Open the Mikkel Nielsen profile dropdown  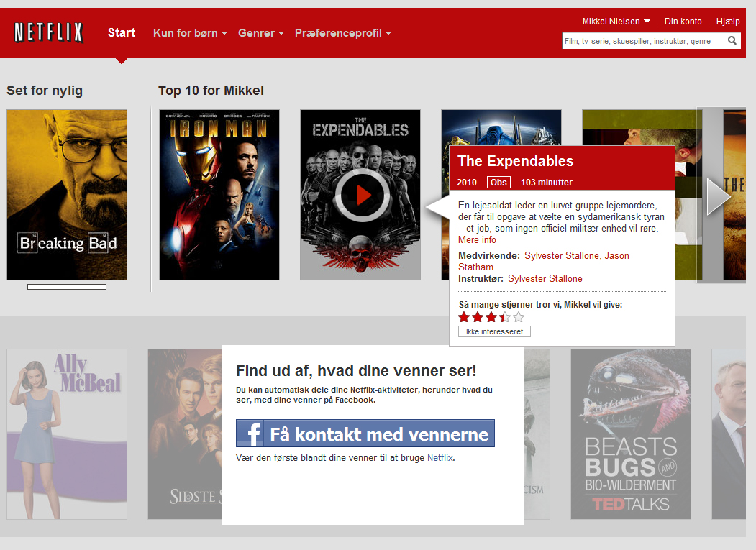[x=616, y=22]
